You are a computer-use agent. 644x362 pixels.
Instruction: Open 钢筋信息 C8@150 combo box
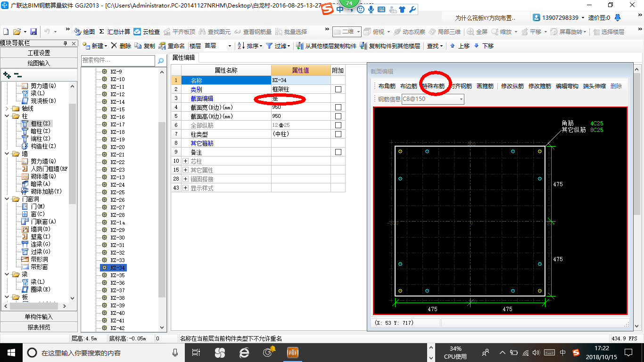433,99
